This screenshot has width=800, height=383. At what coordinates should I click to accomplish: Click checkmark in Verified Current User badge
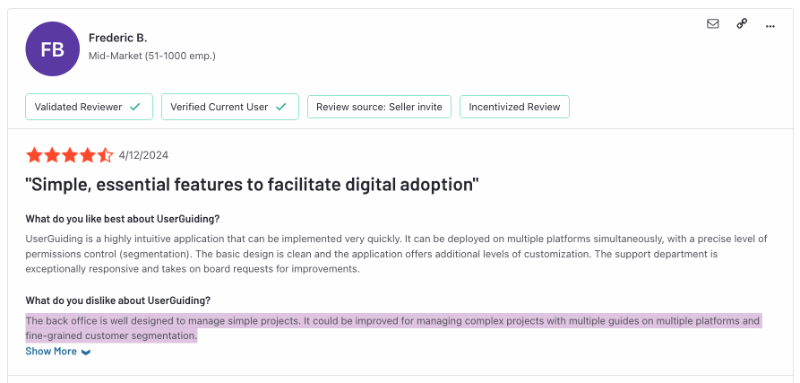[x=281, y=107]
